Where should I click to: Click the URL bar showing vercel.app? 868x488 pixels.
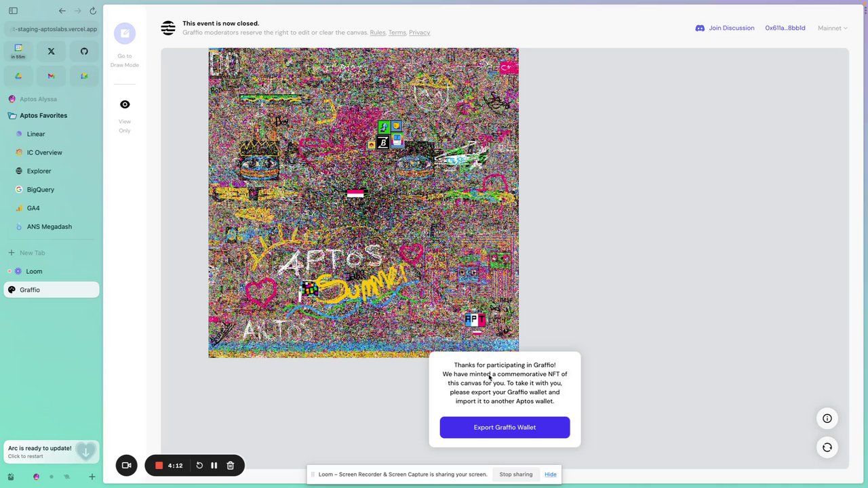coord(52,29)
